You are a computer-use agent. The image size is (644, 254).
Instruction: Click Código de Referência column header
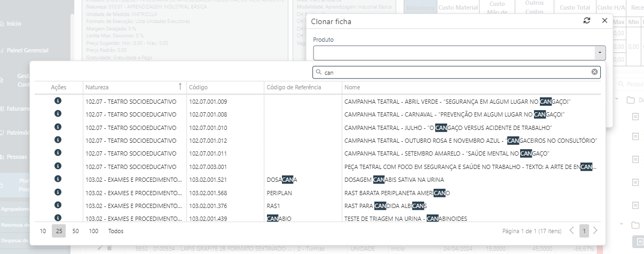(x=294, y=87)
